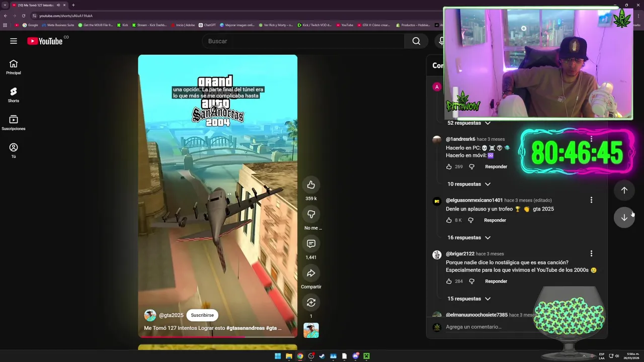The image size is (644, 362).
Task: Like @1andresrk6's comment
Action: pos(449,166)
